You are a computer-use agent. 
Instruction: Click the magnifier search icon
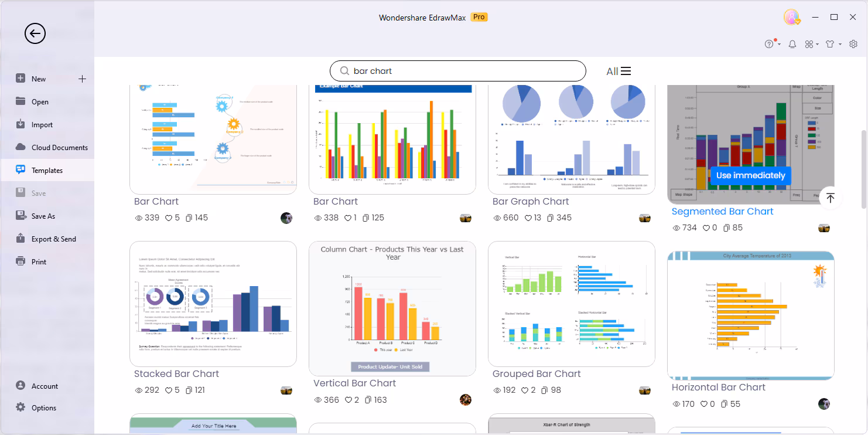pyautogui.click(x=345, y=71)
